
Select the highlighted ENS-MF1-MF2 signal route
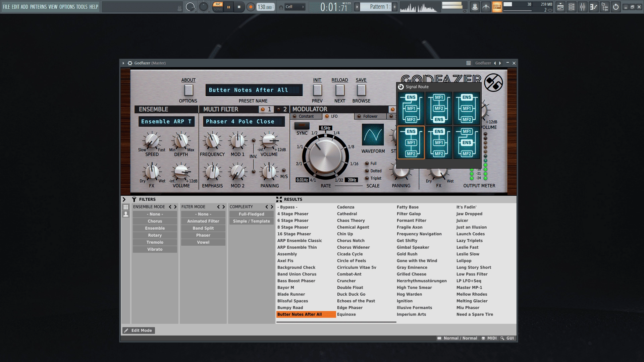click(x=411, y=142)
